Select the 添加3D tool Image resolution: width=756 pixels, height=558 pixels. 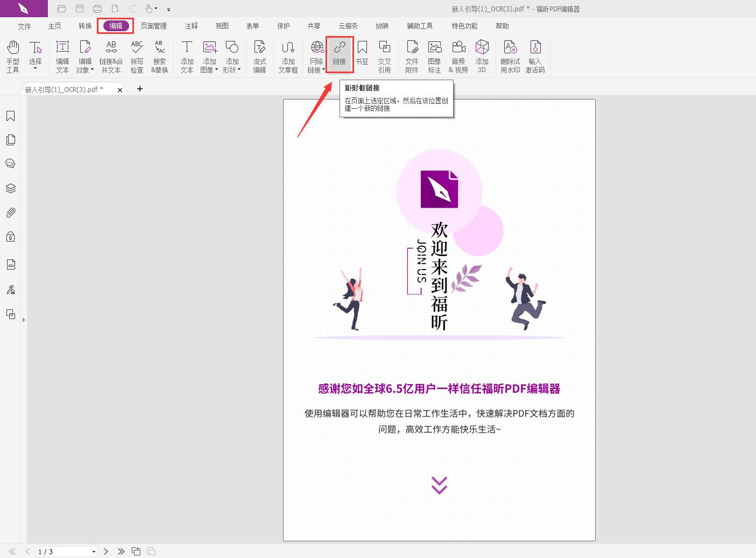pos(482,55)
